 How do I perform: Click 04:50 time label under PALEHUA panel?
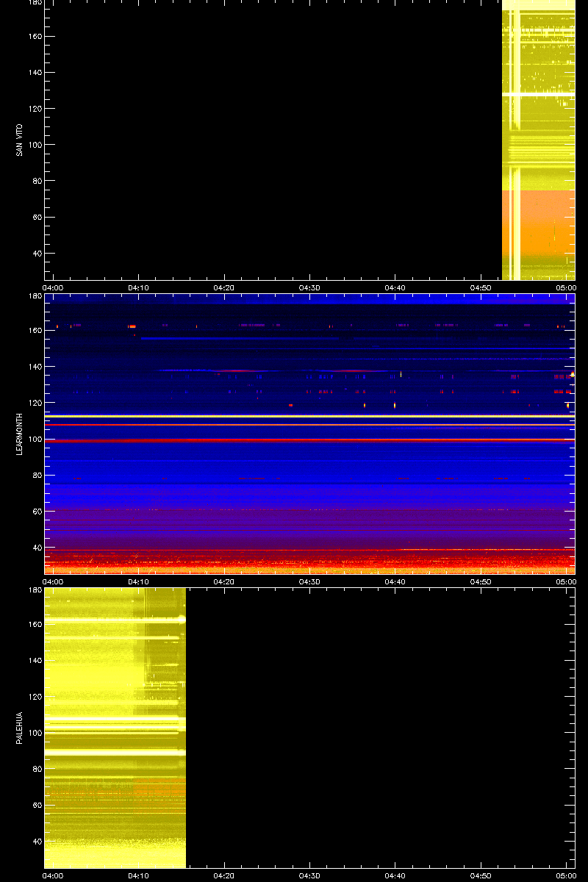pos(481,875)
